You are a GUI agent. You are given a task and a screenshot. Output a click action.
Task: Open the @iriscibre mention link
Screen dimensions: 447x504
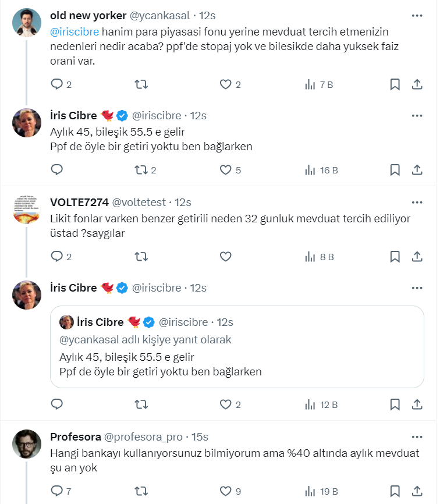coord(75,31)
